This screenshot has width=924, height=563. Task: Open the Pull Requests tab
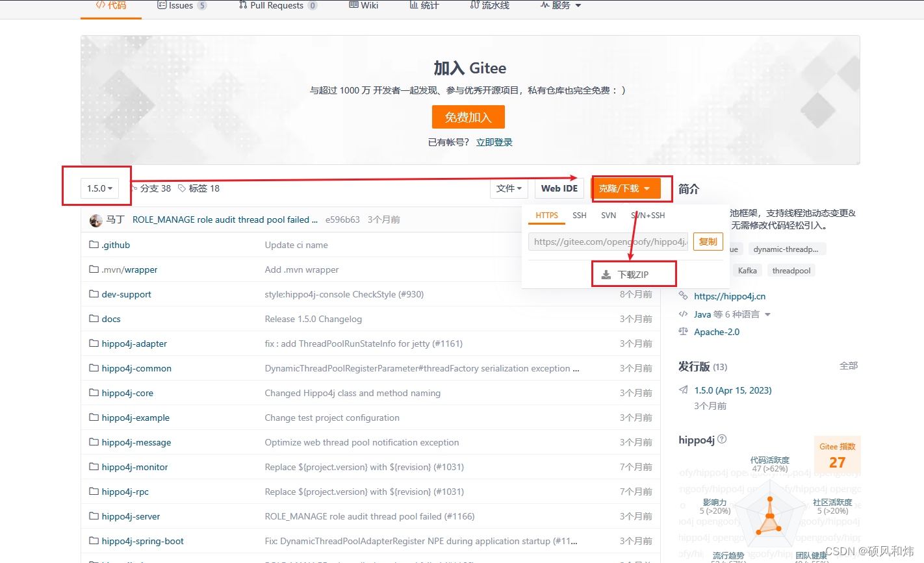(x=278, y=5)
